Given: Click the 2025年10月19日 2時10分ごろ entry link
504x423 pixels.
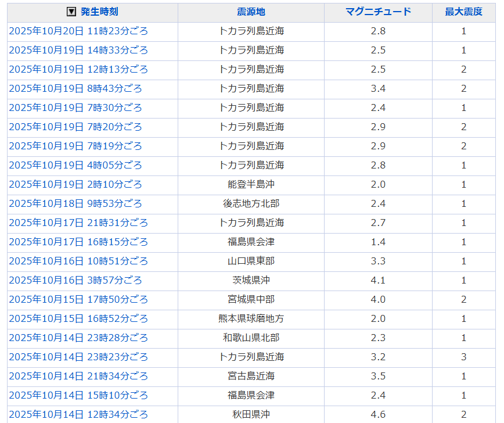Looking at the screenshot, I should point(75,184).
